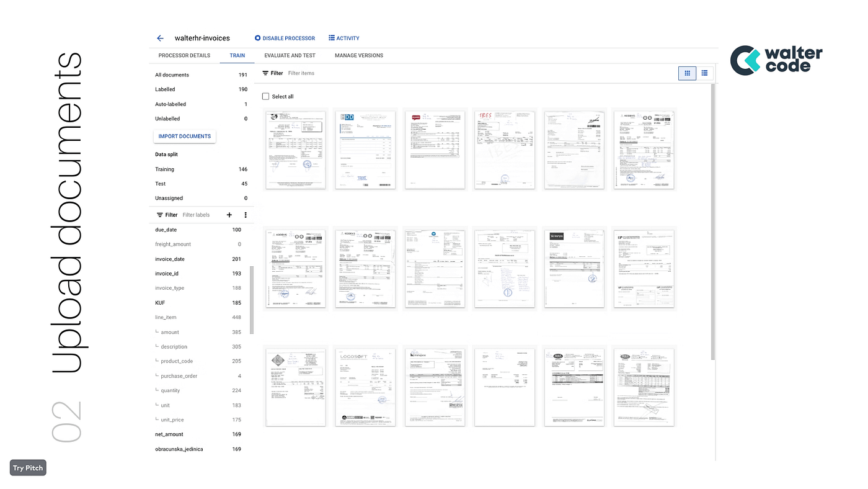The image size is (868, 489).
Task: Click the back arrow next to walterhr-invoices
Action: [159, 37]
